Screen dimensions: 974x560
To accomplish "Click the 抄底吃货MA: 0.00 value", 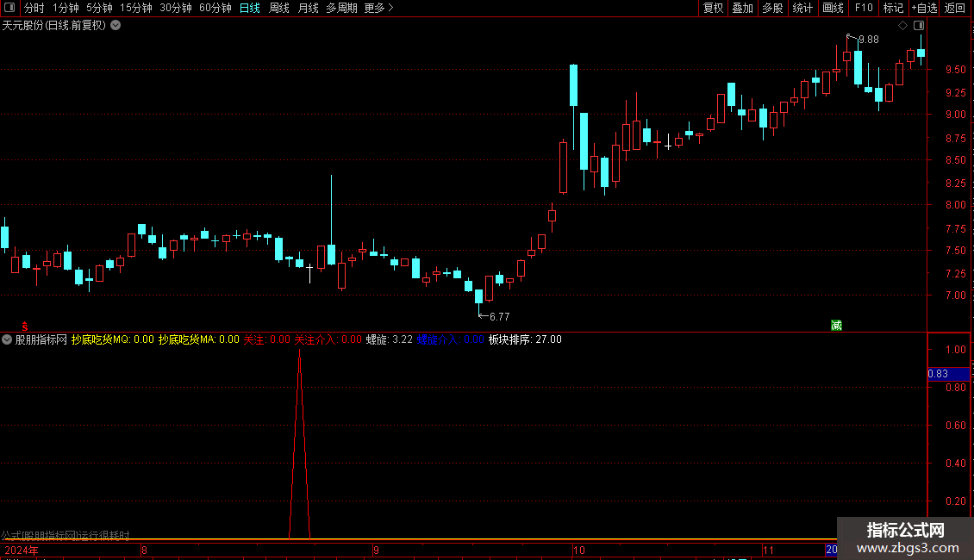I will [x=199, y=339].
